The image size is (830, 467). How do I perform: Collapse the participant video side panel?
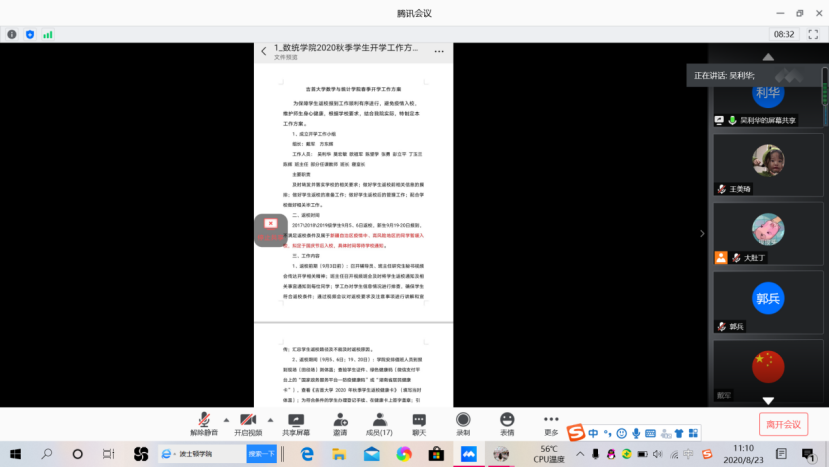click(x=701, y=233)
